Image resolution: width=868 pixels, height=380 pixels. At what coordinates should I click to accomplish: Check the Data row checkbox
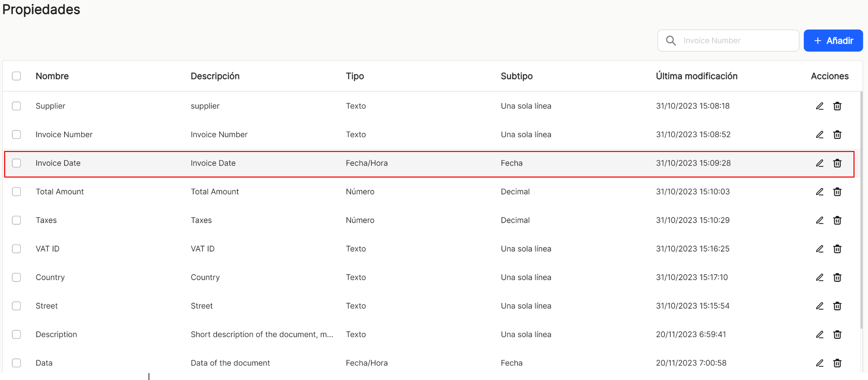point(16,363)
